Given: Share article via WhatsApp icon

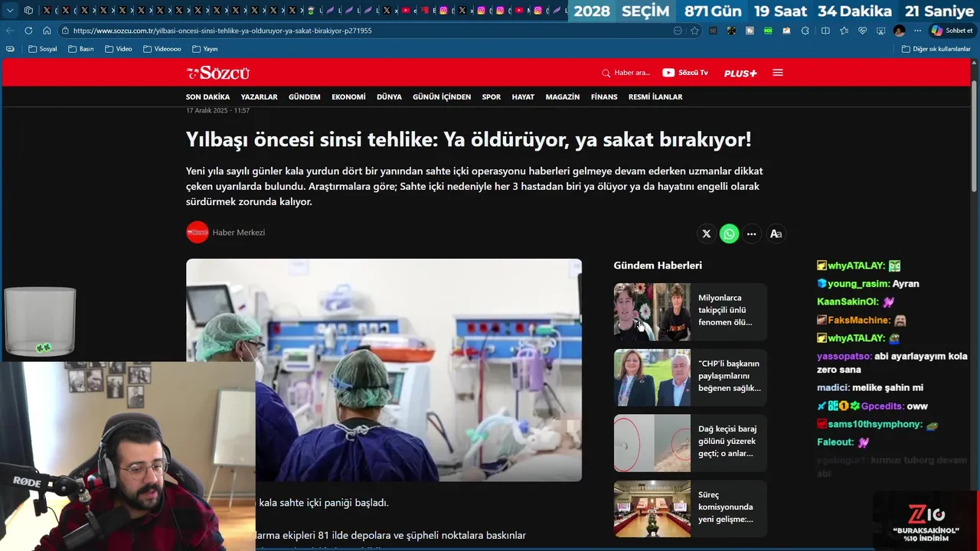Looking at the screenshot, I should pos(730,234).
